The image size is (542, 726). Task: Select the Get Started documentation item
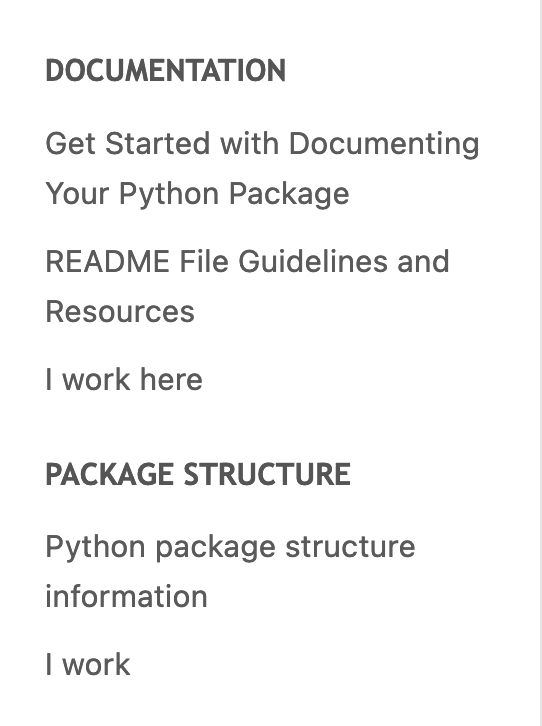click(x=262, y=168)
